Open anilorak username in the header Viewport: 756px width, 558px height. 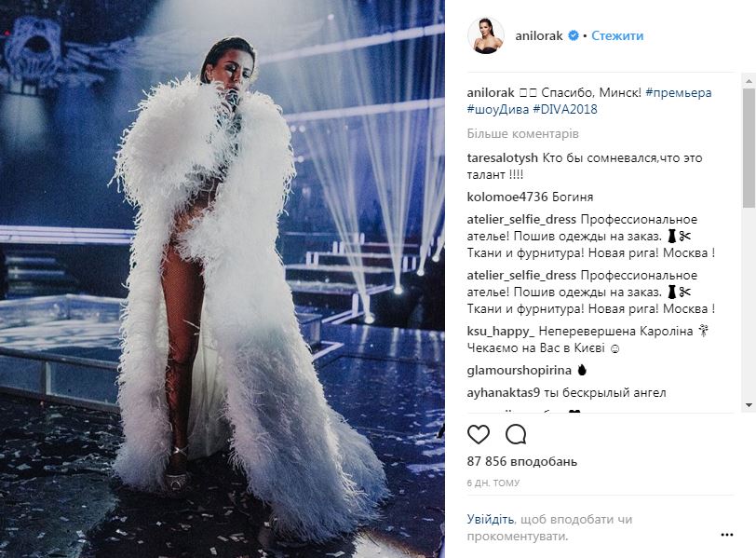pos(539,36)
